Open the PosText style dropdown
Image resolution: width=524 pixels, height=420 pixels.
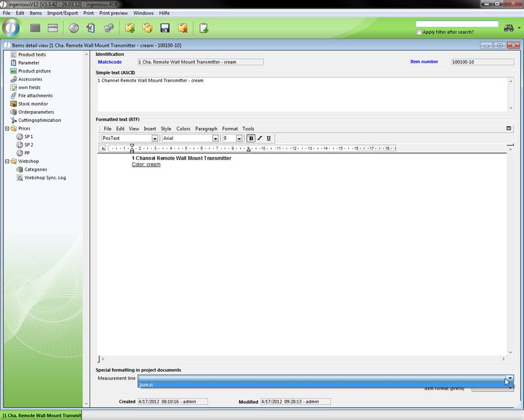(154, 139)
